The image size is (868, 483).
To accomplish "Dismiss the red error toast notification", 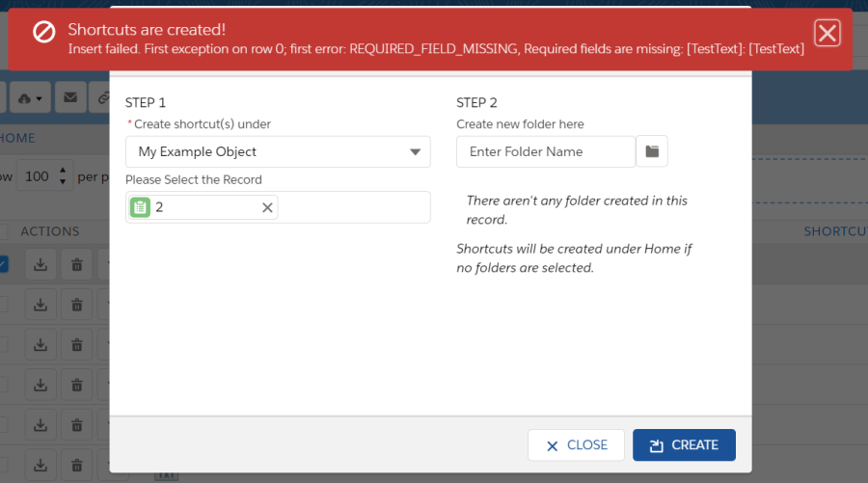I will tap(827, 34).
